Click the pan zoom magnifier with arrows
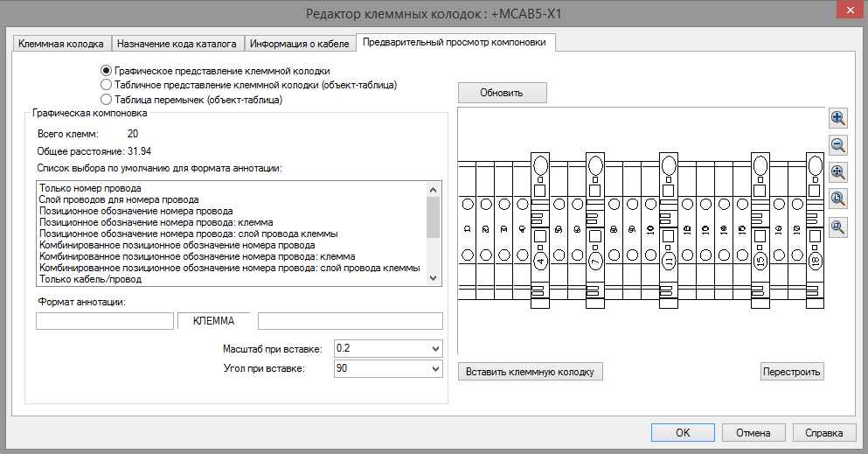The height and width of the screenshot is (454, 868). click(x=838, y=172)
